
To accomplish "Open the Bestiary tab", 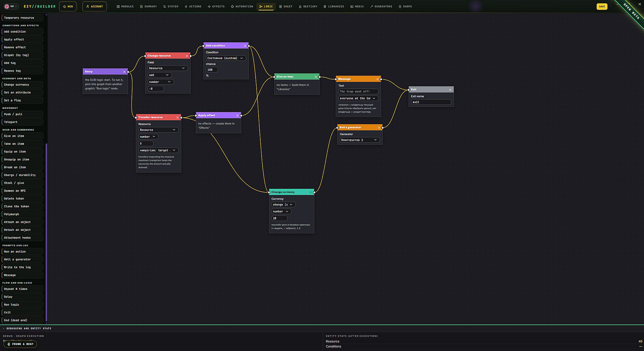I will click(308, 6).
